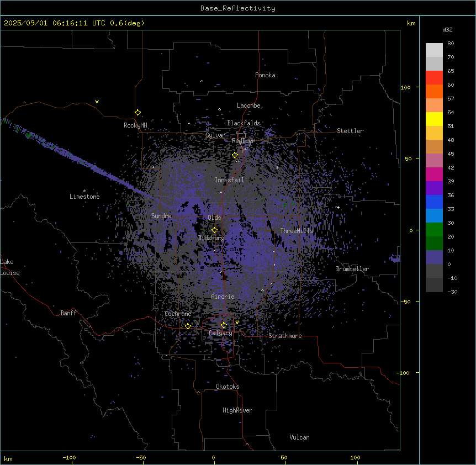Click the Cochrane label
Image resolution: width=476 pixels, height=465 pixels.
[x=178, y=314]
